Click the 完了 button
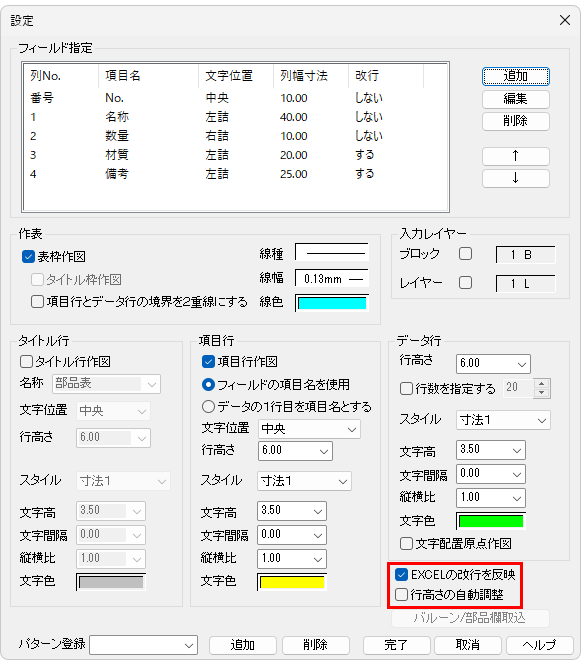 (x=397, y=645)
